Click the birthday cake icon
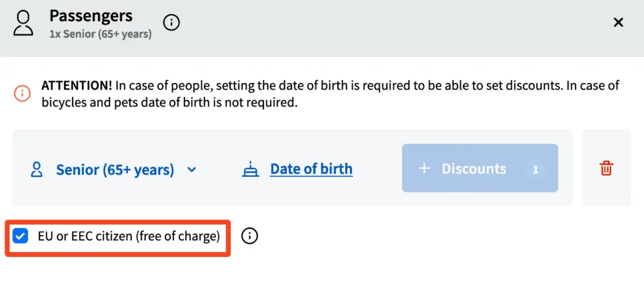 click(251, 170)
